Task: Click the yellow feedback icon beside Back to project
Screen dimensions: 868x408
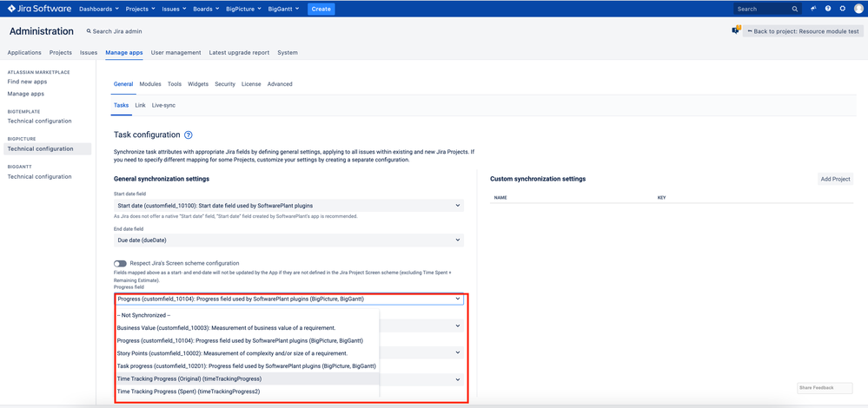Action: point(736,31)
